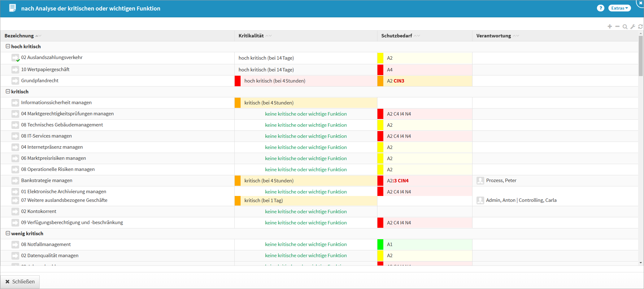Image resolution: width=644 pixels, height=289 pixels.
Task: Click arrow icon beside Grundpfandrecht
Action: click(x=15, y=81)
